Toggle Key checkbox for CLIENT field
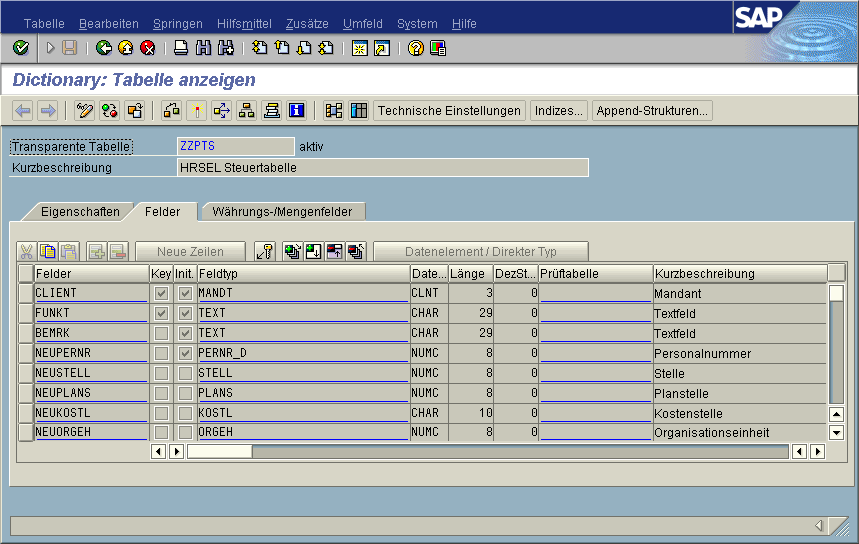This screenshot has width=859, height=544. (161, 294)
